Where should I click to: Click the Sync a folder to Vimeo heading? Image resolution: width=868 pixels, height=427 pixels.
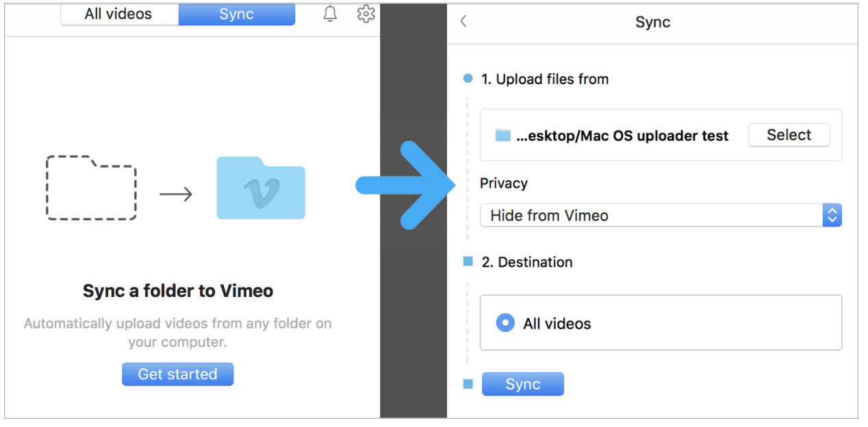click(178, 291)
